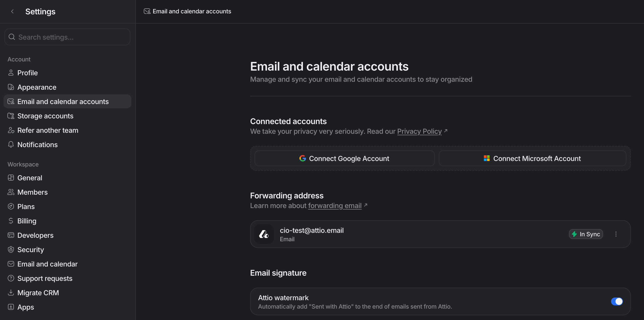
Task: Click the Connect Google Account button
Action: [344, 158]
